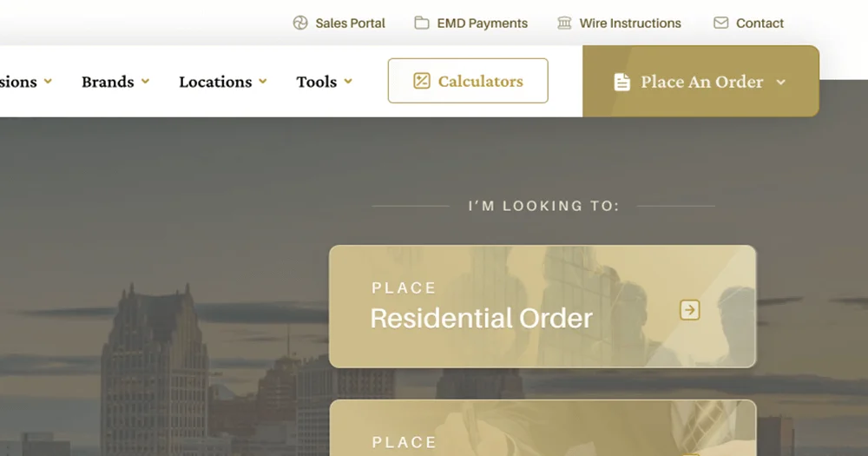Expand the Locations menu chevron
The image size is (868, 456).
262,82
